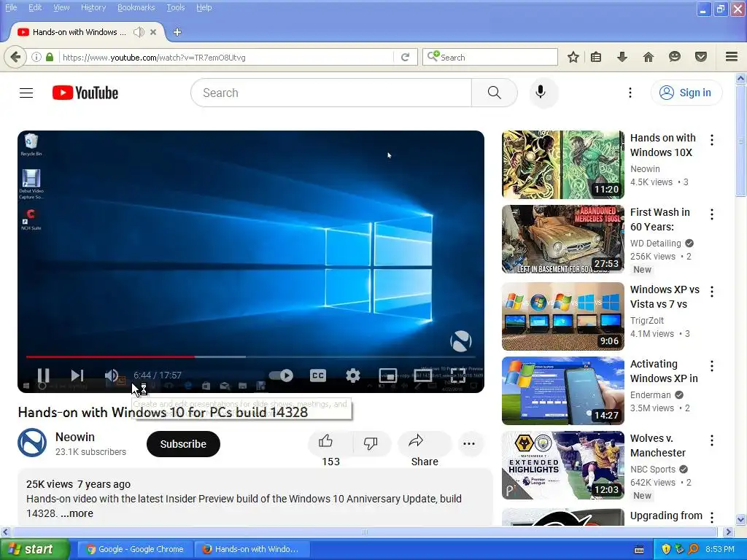Dislike the video with thumbs down

(x=371, y=443)
